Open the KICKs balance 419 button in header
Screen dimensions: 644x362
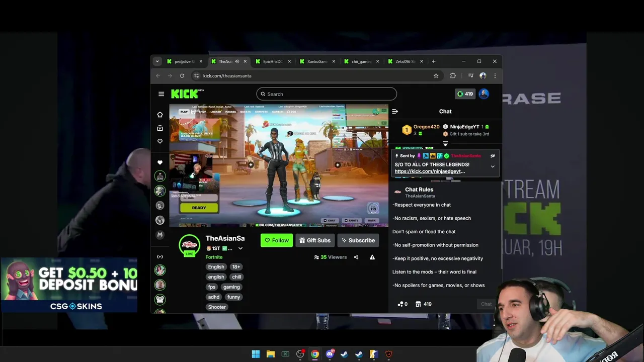465,94
